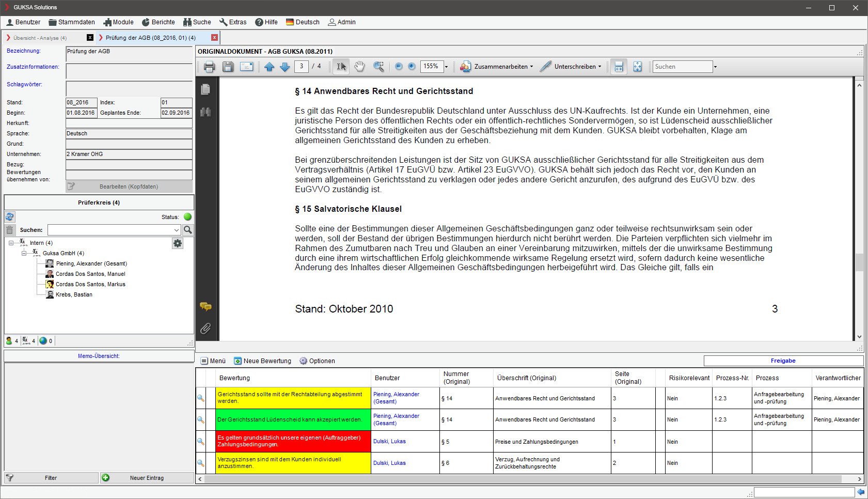Open the Admin user menu
868x499 pixels.
(x=342, y=22)
